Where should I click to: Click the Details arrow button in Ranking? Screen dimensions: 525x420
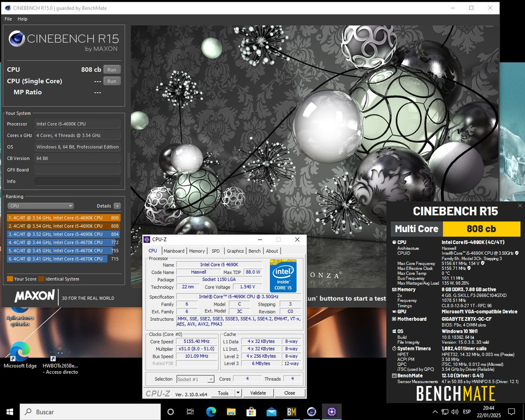point(117,206)
